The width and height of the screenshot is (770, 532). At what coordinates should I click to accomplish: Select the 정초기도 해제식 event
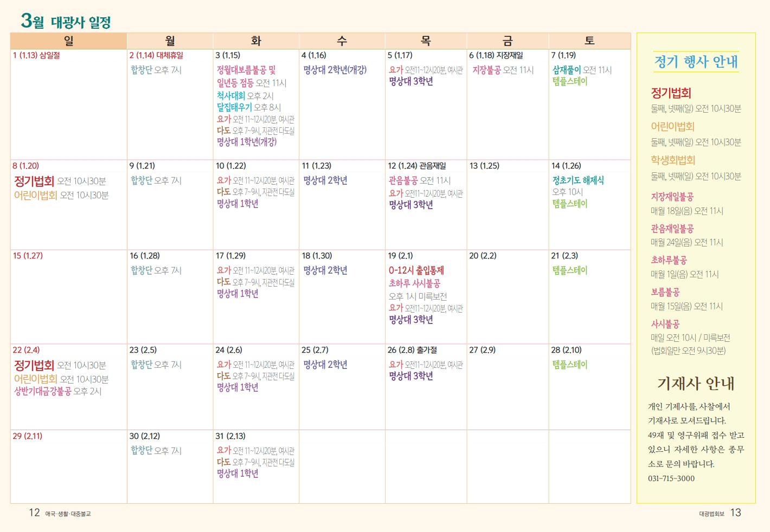click(578, 180)
